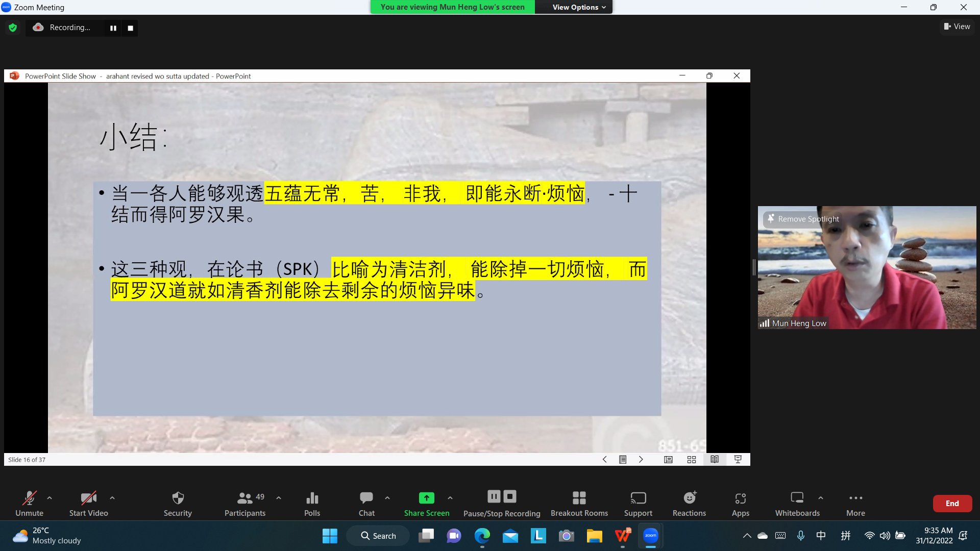
Task: Expand the chevron next to Share Screen
Action: 450,497
